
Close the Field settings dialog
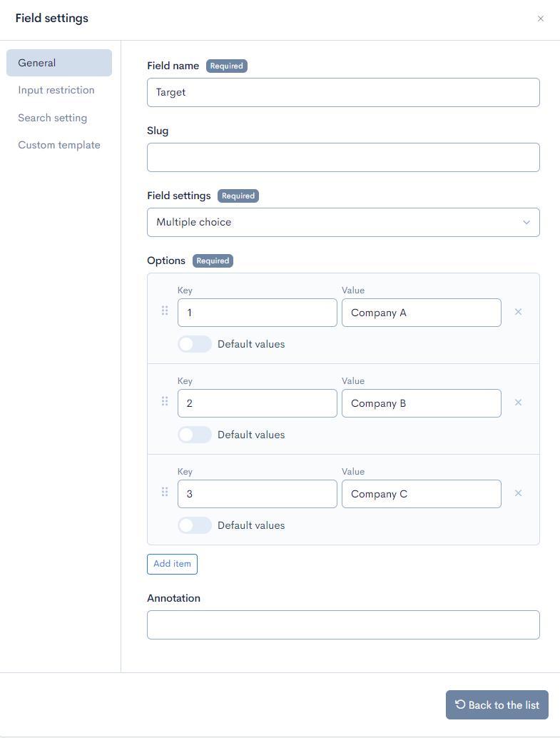(x=541, y=19)
